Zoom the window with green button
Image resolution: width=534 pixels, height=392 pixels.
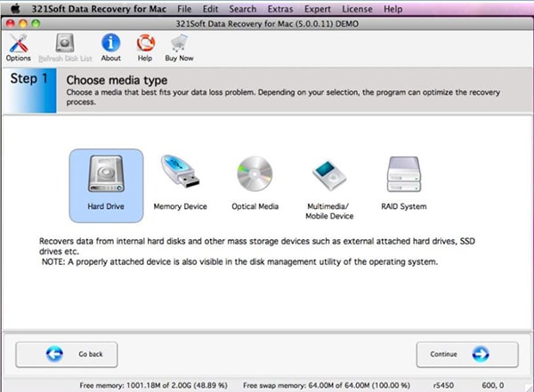coord(36,23)
